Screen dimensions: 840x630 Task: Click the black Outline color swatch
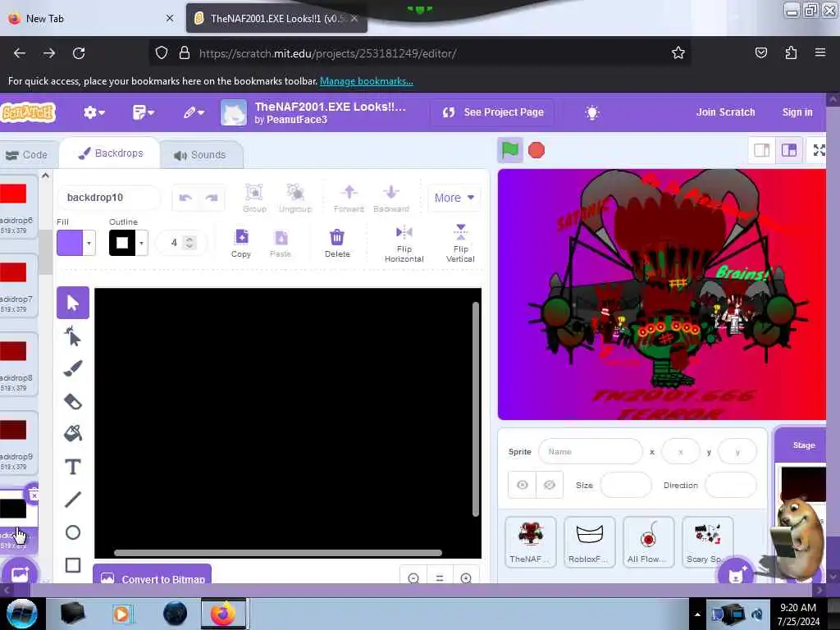122,243
